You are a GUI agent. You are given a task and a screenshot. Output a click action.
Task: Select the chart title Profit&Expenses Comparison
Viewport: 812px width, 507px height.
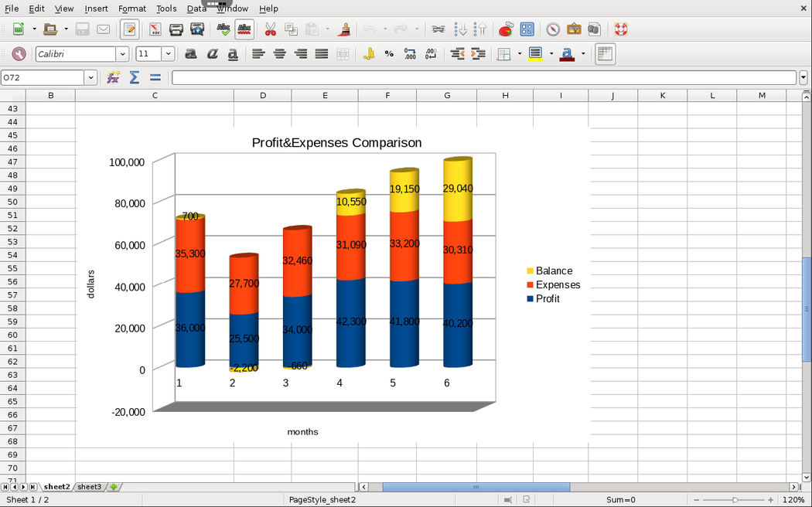click(x=336, y=143)
